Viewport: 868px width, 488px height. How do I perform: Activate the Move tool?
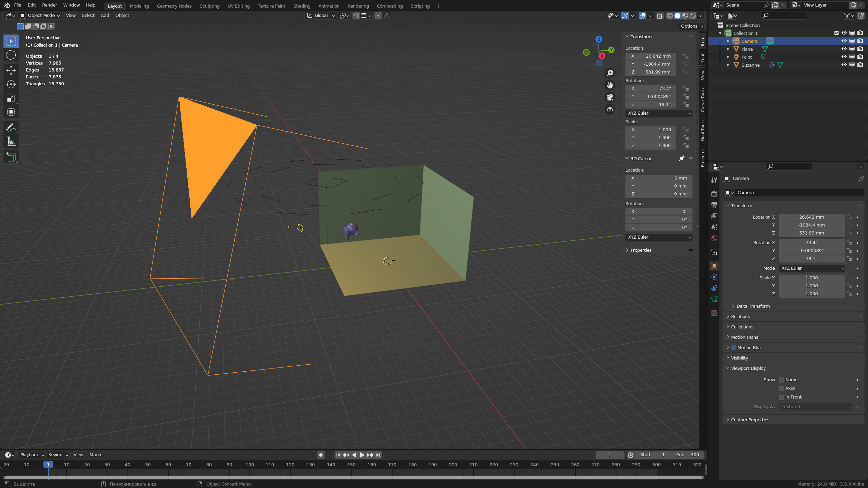click(11, 70)
